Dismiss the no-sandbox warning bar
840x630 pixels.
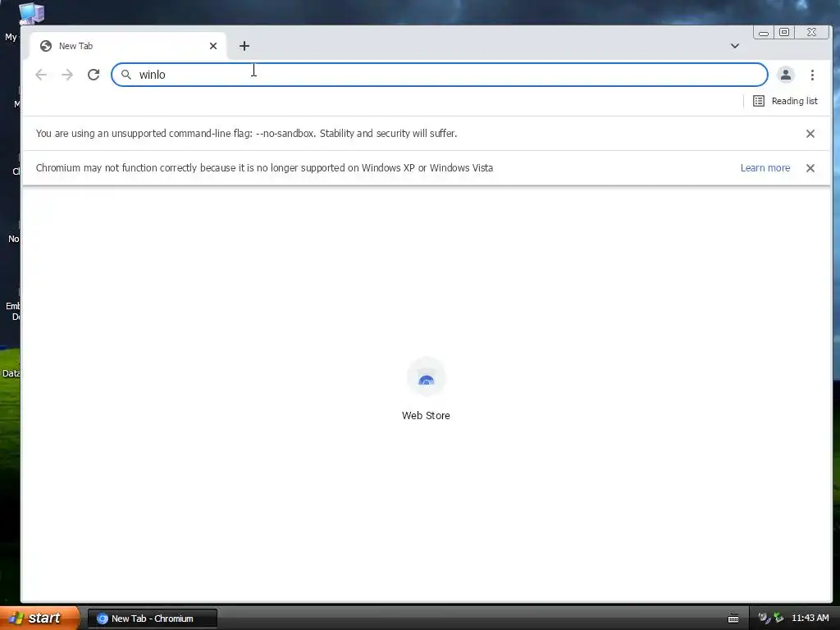point(810,134)
